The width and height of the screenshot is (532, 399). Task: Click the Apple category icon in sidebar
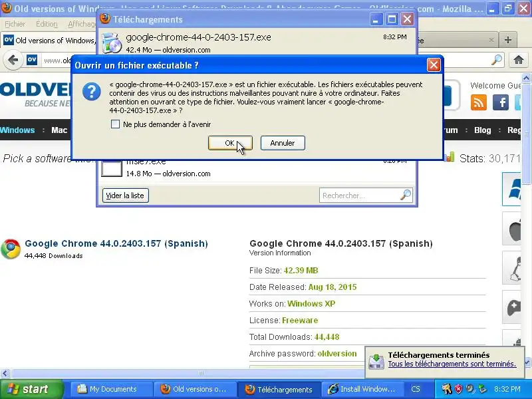511,228
